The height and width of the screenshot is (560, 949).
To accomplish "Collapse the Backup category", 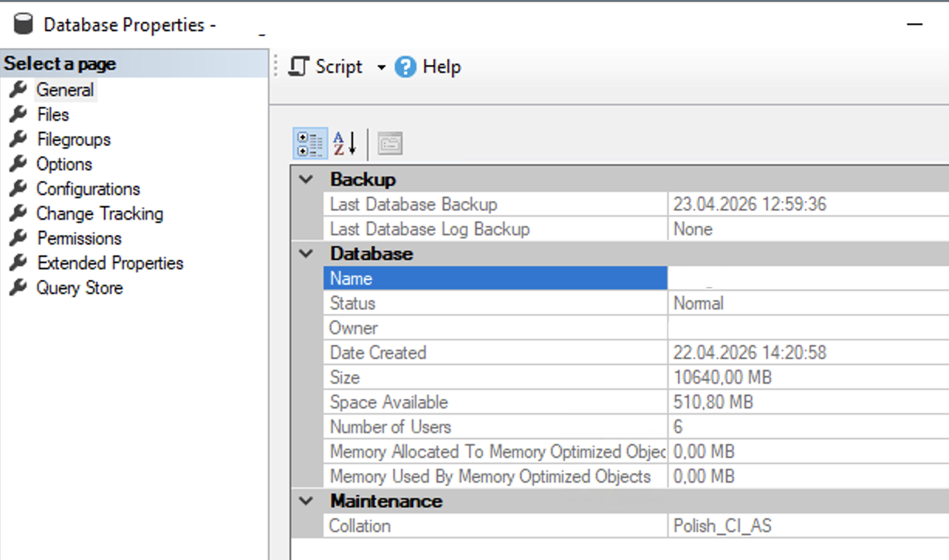I will pos(306,179).
